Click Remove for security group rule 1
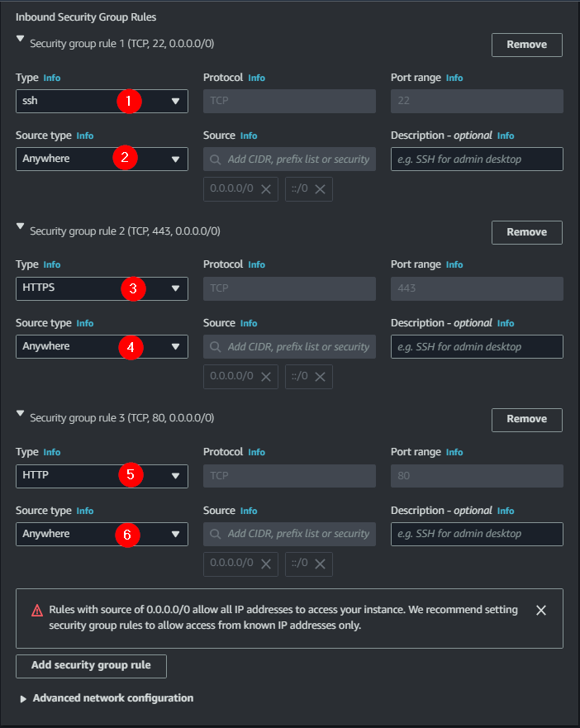580x728 pixels. coord(526,45)
